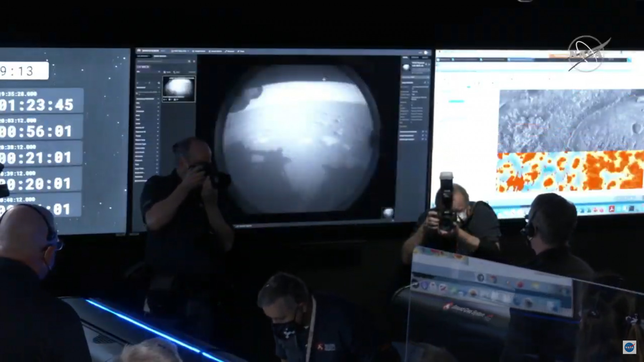Click the NASA badge in bottom-right corner
644x362 pixels.
tap(629, 347)
